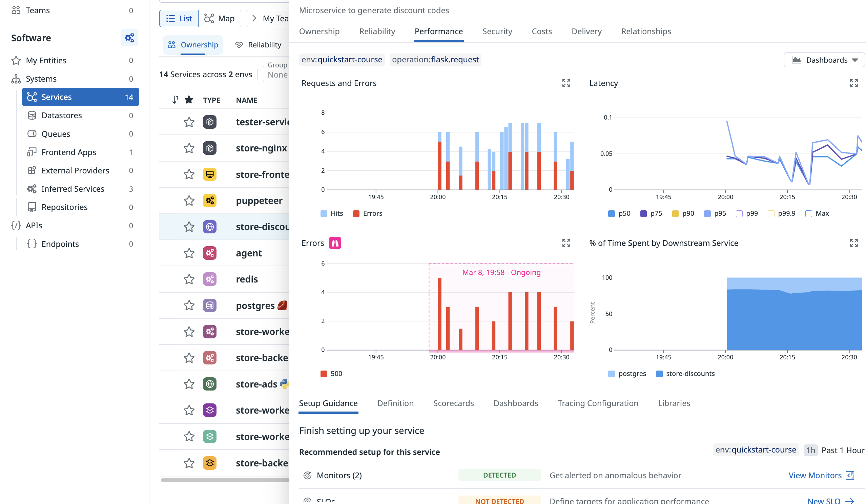Open the Dashboards dropdown
Image resolution: width=866 pixels, height=504 pixels.
(824, 60)
